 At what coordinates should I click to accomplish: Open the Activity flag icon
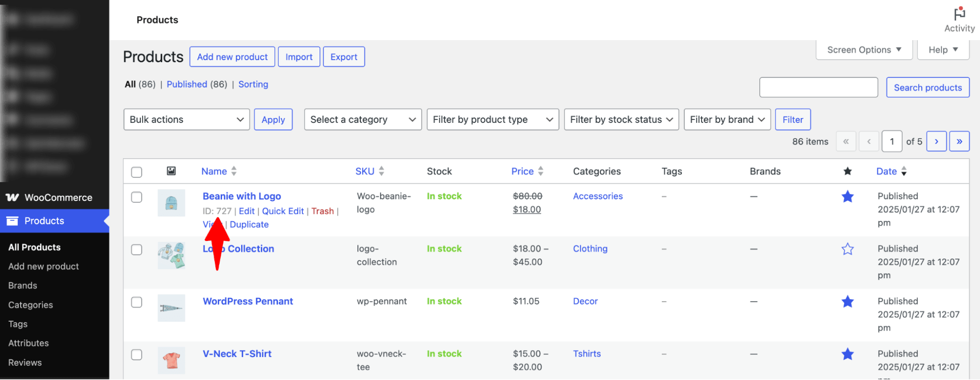click(x=959, y=13)
